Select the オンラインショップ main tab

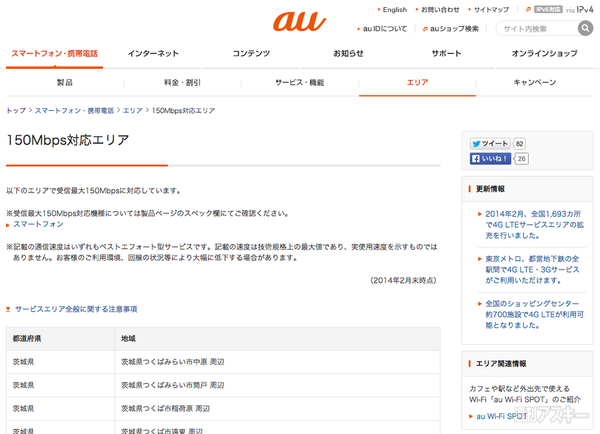(545, 54)
